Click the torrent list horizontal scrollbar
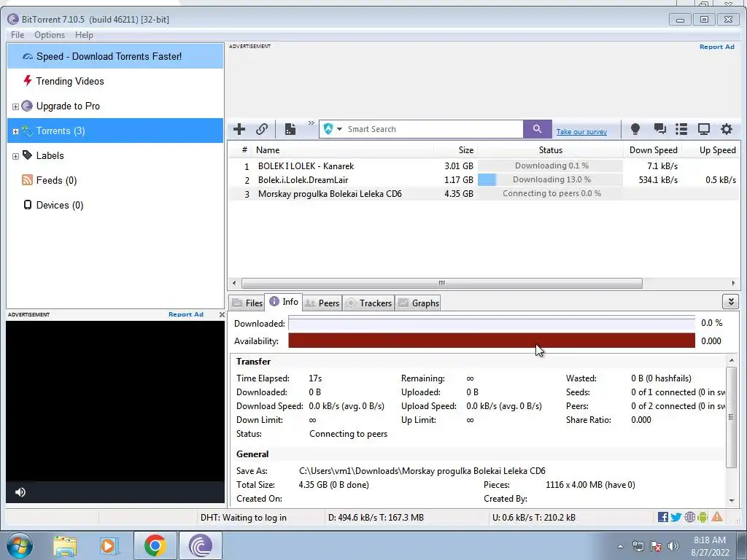This screenshot has height=560, width=747. point(441,284)
